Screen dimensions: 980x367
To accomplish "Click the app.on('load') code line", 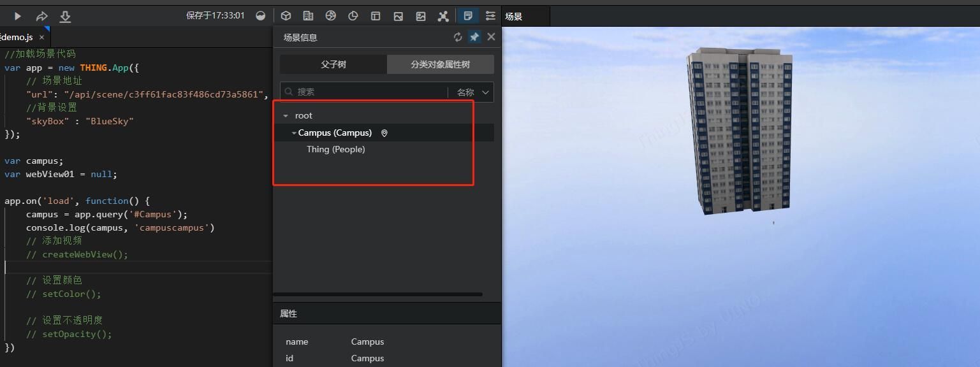I will (x=77, y=201).
